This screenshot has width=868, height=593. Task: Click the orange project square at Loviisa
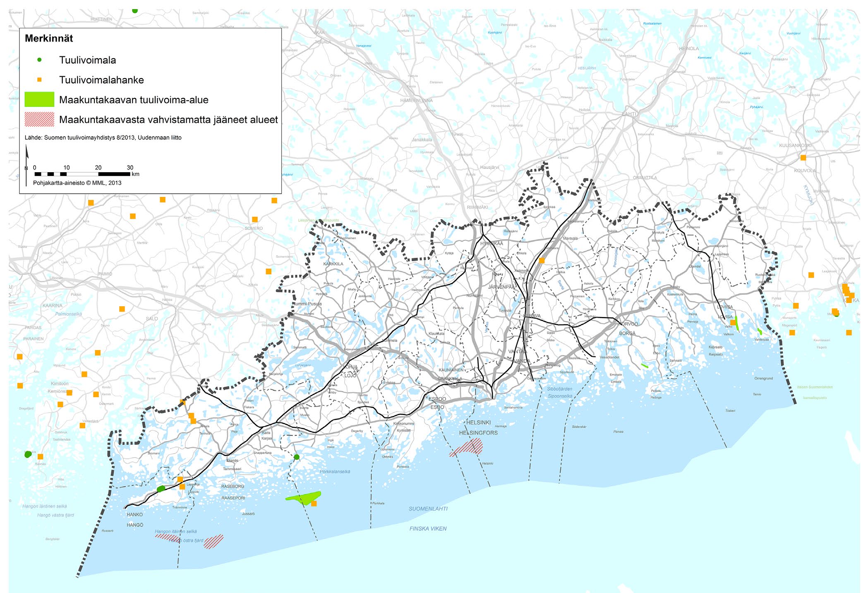click(x=733, y=322)
